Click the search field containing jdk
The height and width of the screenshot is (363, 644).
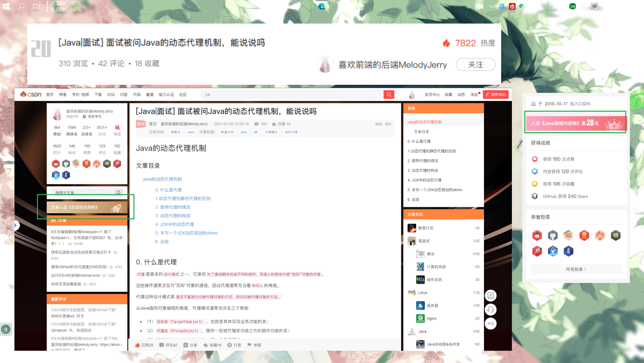click(x=292, y=95)
